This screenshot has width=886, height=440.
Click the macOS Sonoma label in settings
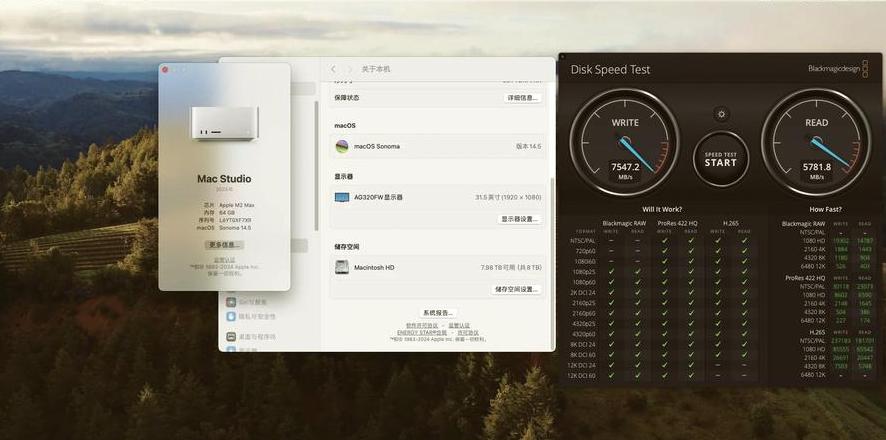click(377, 146)
